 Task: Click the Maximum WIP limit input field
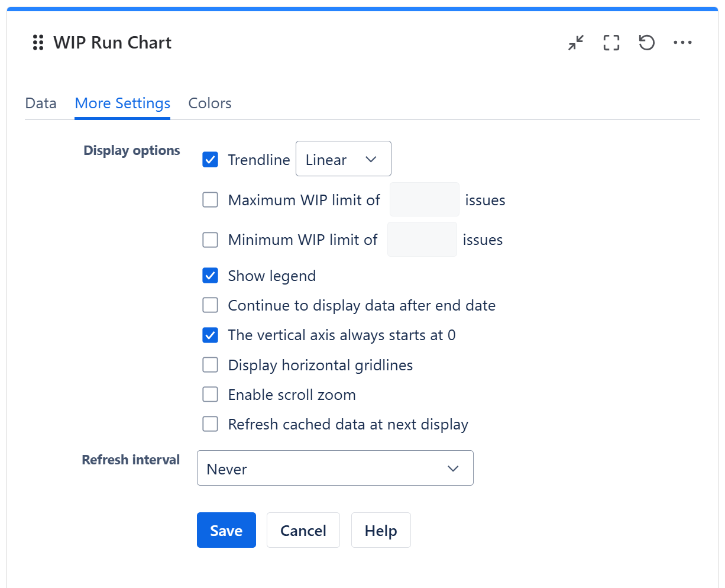pyautogui.click(x=424, y=200)
